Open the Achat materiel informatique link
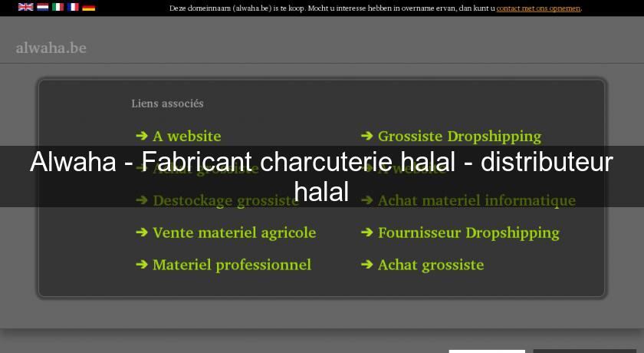 (x=477, y=200)
